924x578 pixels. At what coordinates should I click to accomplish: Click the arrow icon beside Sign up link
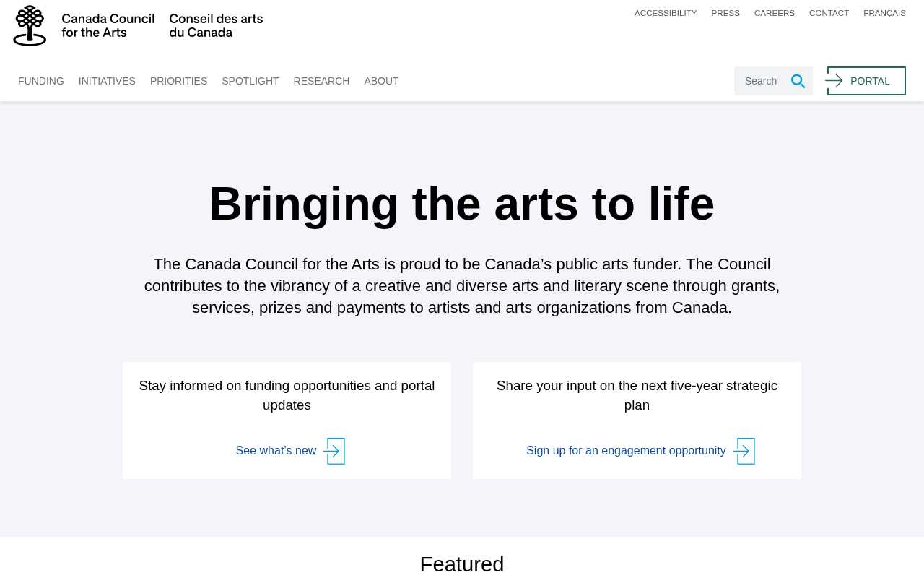pos(744,451)
